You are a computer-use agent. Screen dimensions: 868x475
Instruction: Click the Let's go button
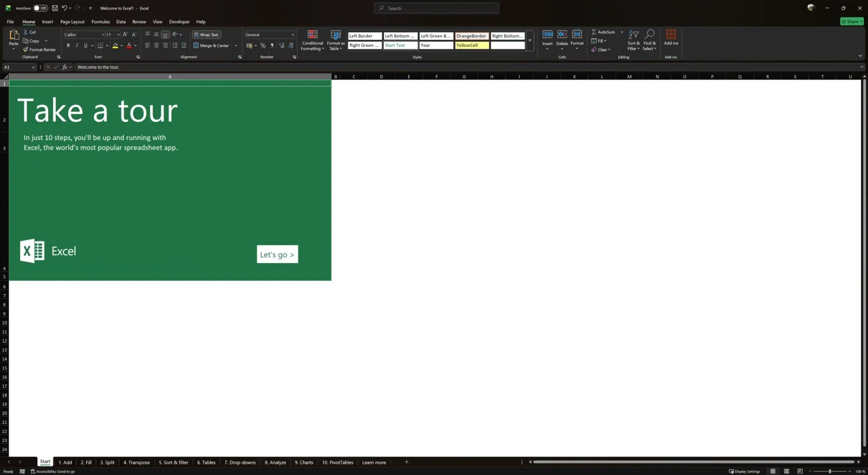[277, 254]
